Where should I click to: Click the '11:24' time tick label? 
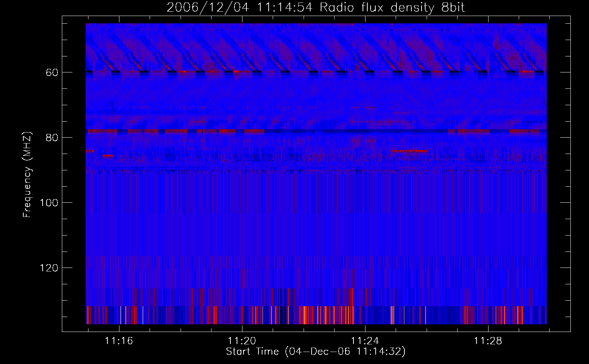tap(365, 341)
